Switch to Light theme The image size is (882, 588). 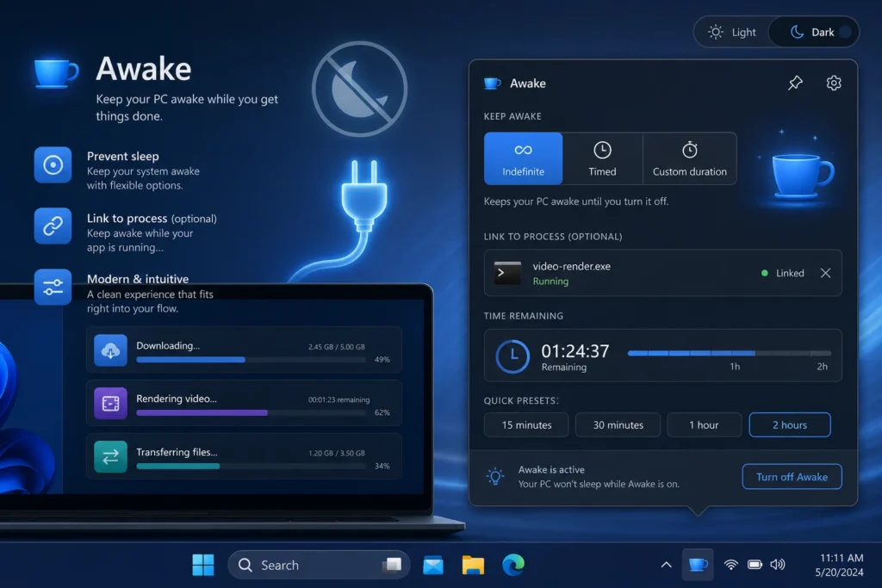(x=732, y=32)
